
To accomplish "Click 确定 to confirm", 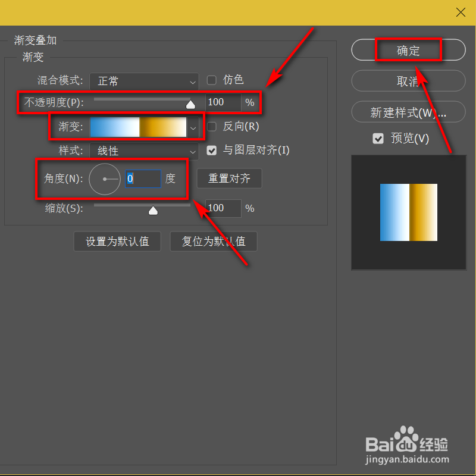I will [408, 50].
